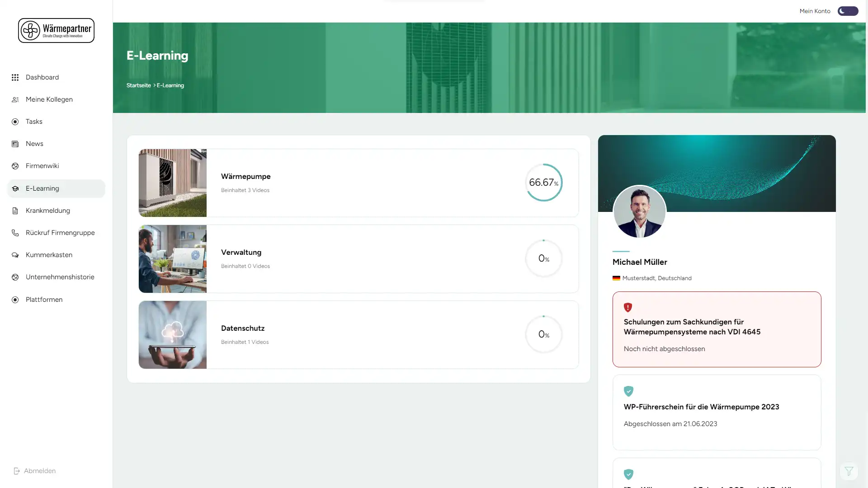Open the Datenschutz course card
This screenshot has height=488, width=868.
358,335
